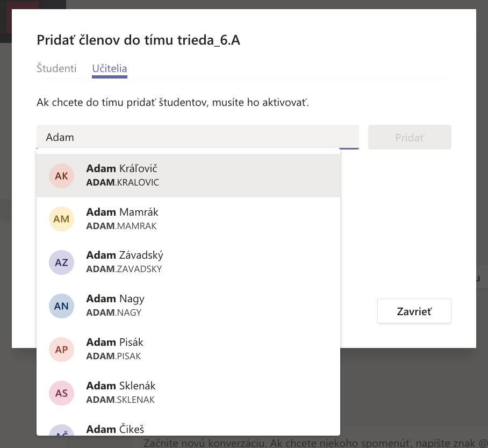Click the AP avatar for Adam Pisák
Viewport: 488px width, 448px height.
pyautogui.click(x=62, y=350)
